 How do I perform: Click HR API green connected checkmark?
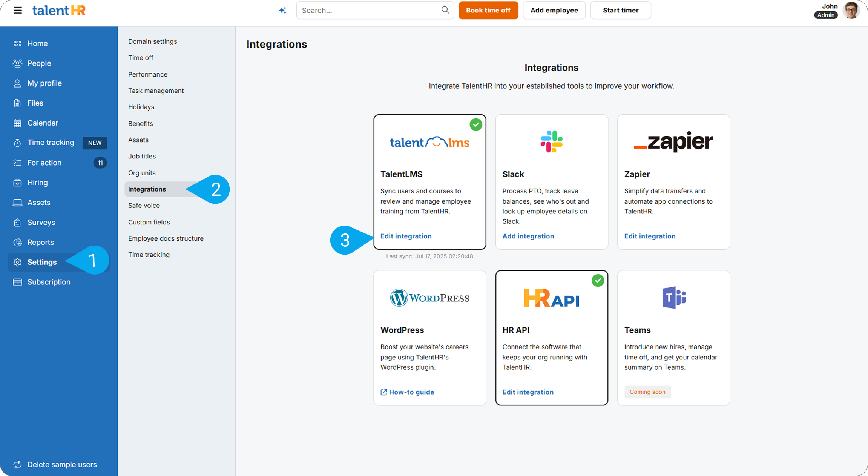[x=598, y=280]
